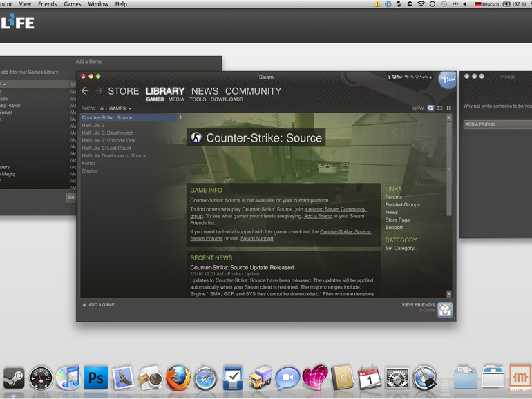Select the GAMES sub-tab
Viewport: 532px width, 399px height.
click(155, 99)
